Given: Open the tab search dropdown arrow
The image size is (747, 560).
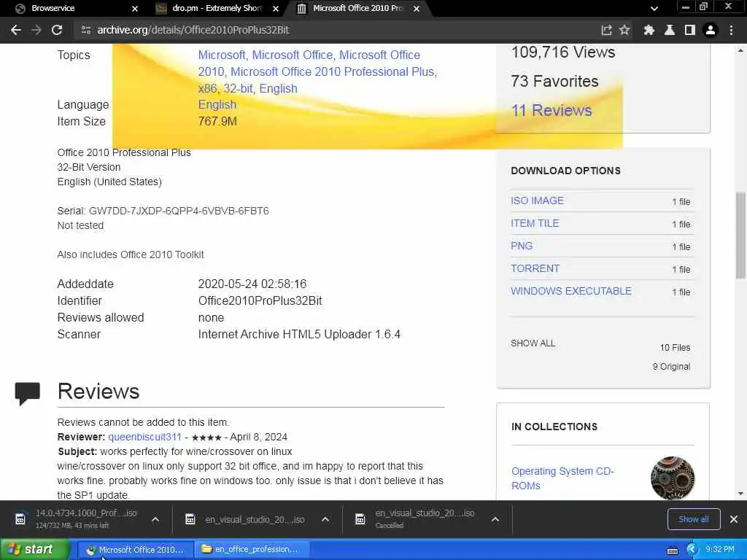Looking at the screenshot, I should pyautogui.click(x=654, y=8).
